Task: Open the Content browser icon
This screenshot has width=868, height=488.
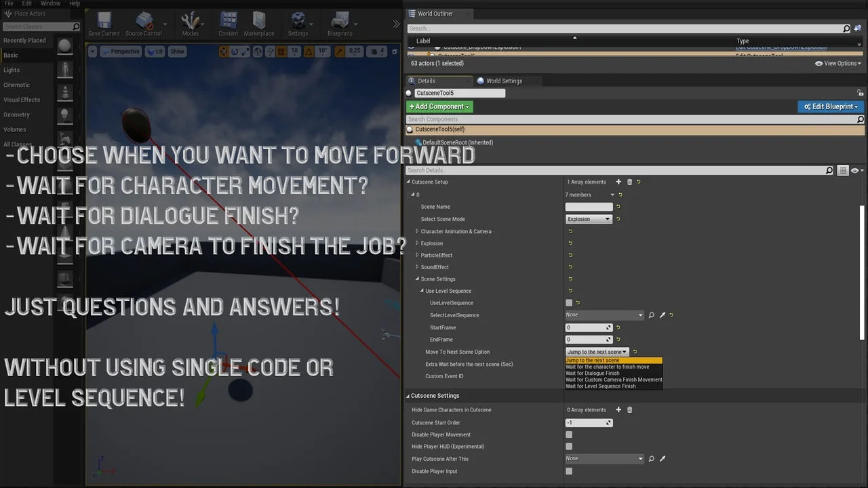Action: click(x=229, y=24)
